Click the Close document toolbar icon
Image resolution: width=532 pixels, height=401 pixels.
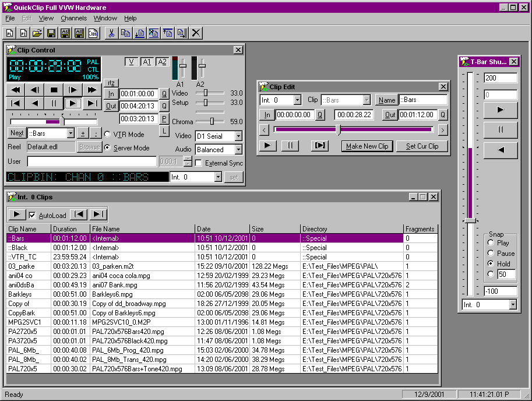(x=93, y=33)
